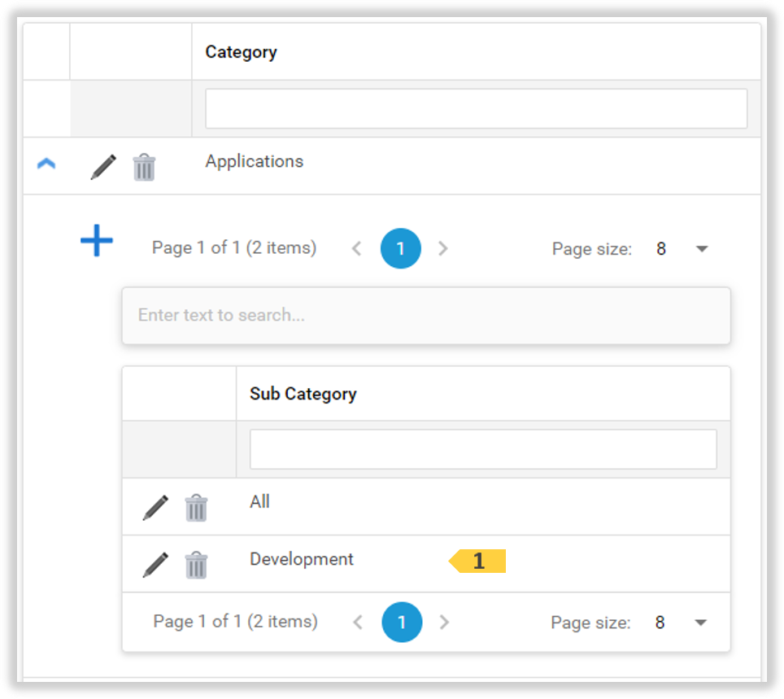
Task: Click the Enter text to search box
Action: pos(426,316)
